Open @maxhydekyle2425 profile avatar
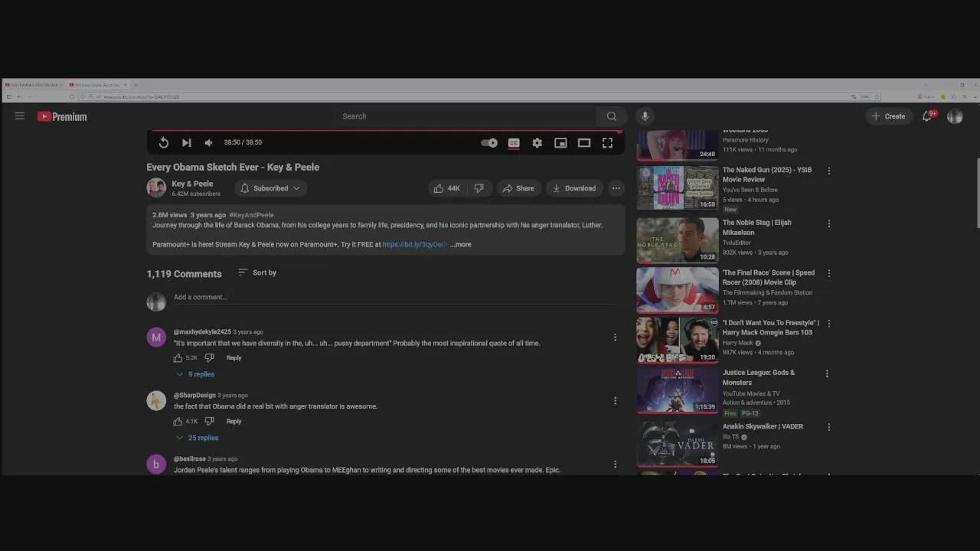 click(156, 337)
